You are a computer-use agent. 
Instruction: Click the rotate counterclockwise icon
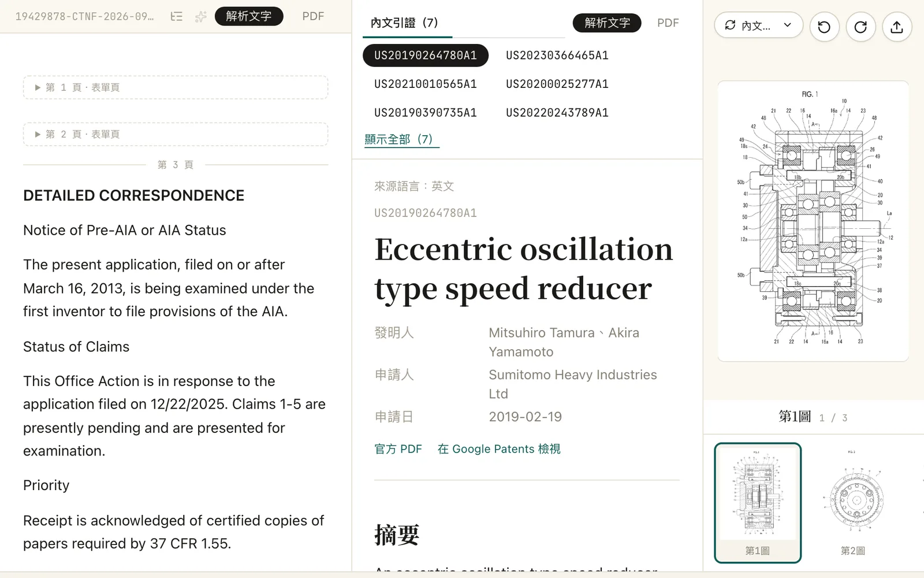(x=824, y=27)
